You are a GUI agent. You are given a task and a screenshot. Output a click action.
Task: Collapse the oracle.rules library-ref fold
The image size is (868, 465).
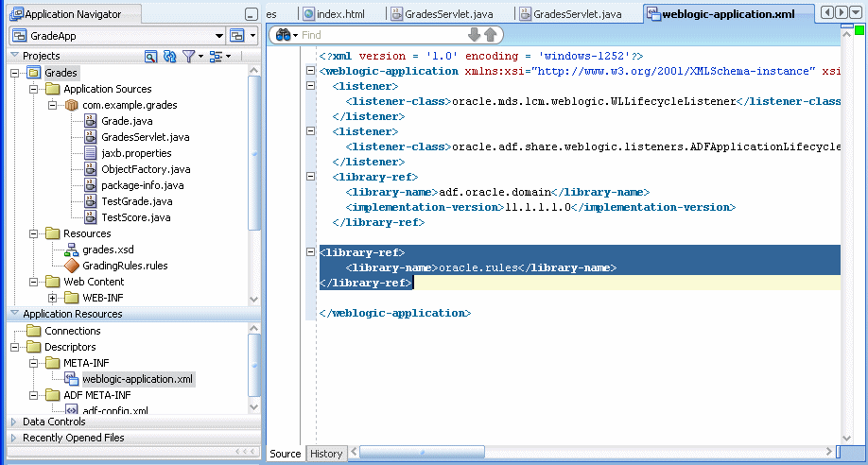310,252
